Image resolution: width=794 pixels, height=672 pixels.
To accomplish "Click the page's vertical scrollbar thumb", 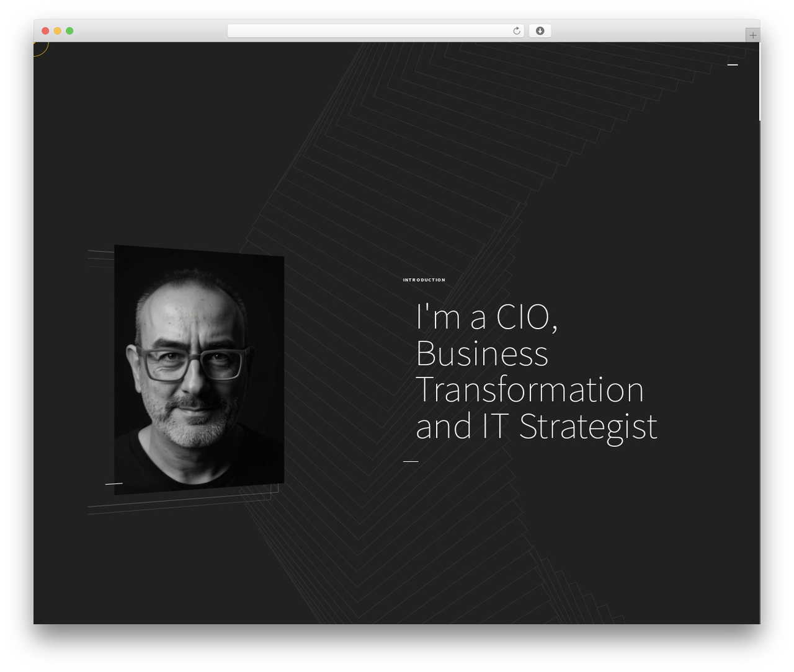I will click(x=759, y=81).
